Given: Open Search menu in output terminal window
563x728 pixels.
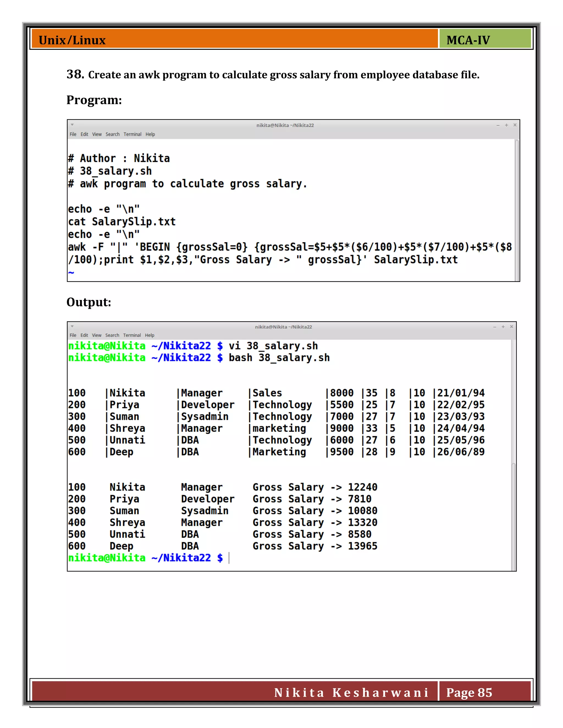Looking at the screenshot, I should [x=112, y=335].
